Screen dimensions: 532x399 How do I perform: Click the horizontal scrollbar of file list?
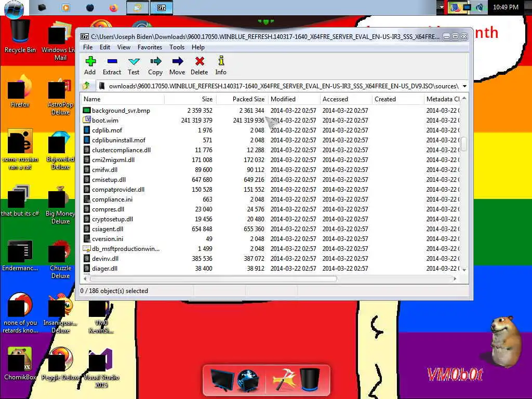pyautogui.click(x=213, y=278)
